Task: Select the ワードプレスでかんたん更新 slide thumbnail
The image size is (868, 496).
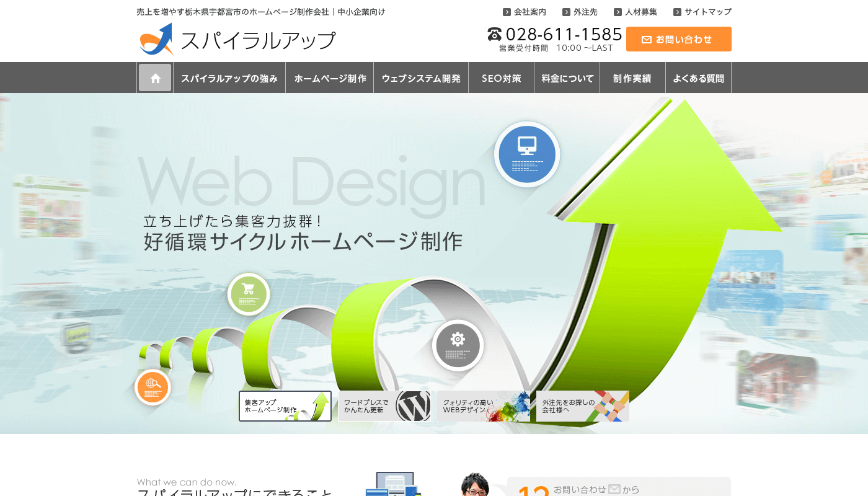Action: (384, 406)
